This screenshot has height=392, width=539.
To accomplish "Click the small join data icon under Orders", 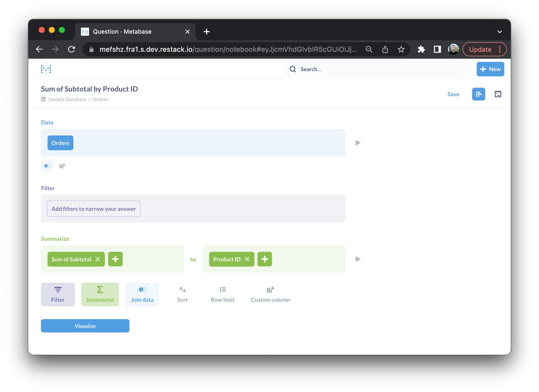I will tap(47, 166).
